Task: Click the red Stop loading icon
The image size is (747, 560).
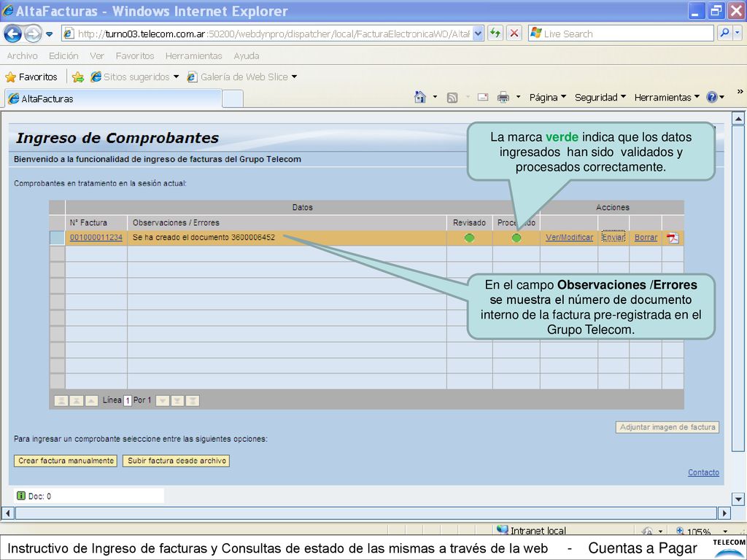Action: (x=514, y=34)
